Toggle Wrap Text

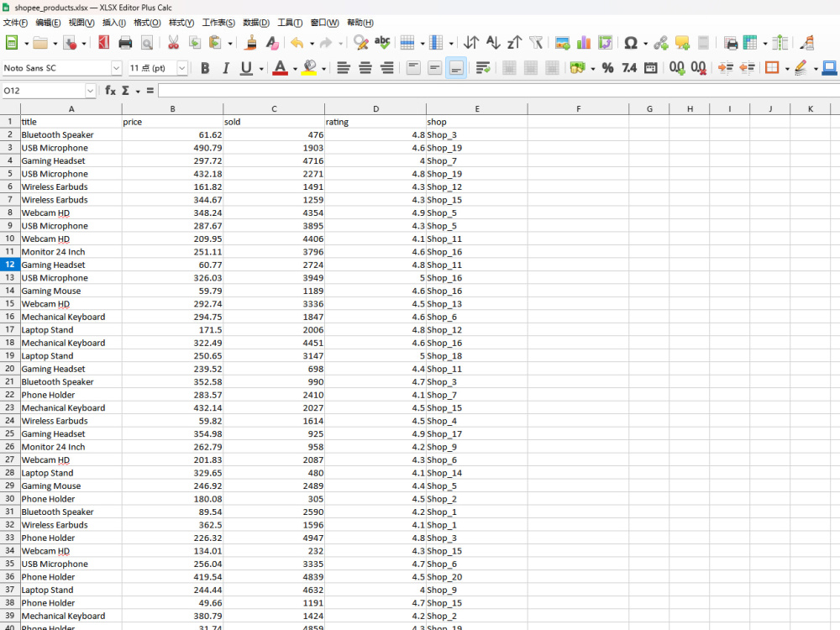[483, 68]
